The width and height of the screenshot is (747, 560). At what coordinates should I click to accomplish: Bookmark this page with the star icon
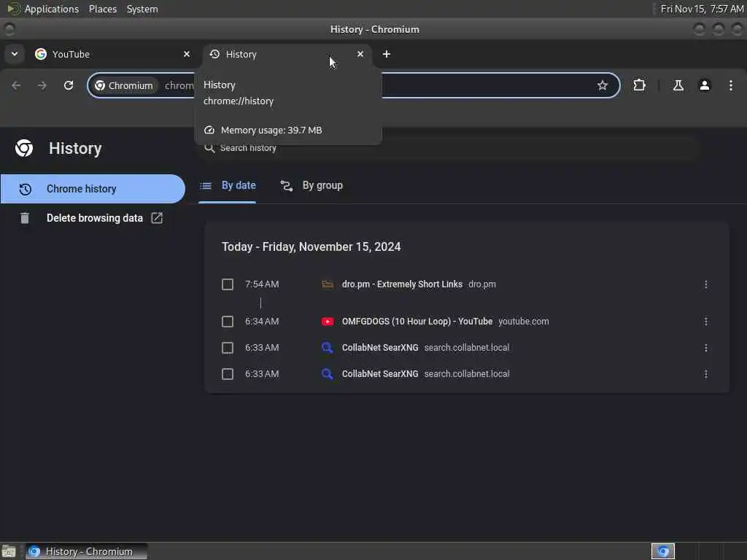(602, 85)
